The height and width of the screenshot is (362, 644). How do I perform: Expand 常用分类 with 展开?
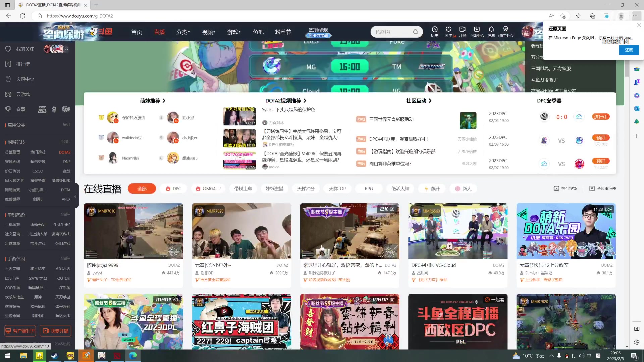[67, 124]
